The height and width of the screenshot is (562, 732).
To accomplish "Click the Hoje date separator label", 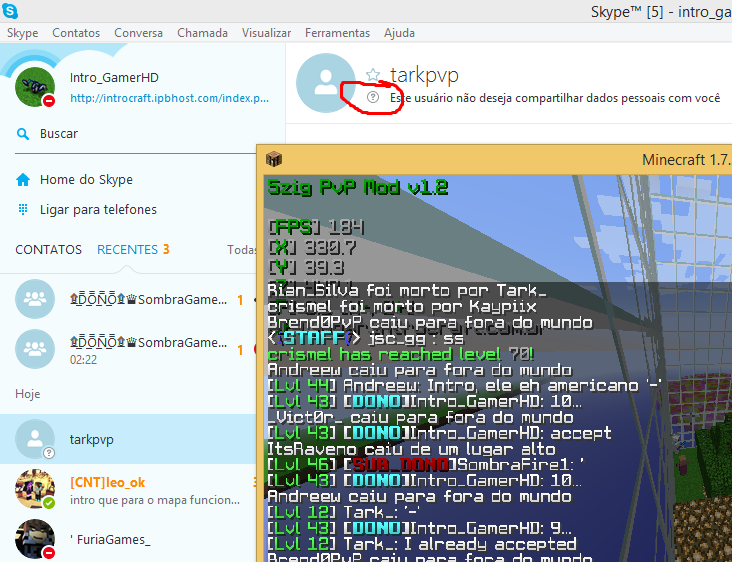I will 28,394.
